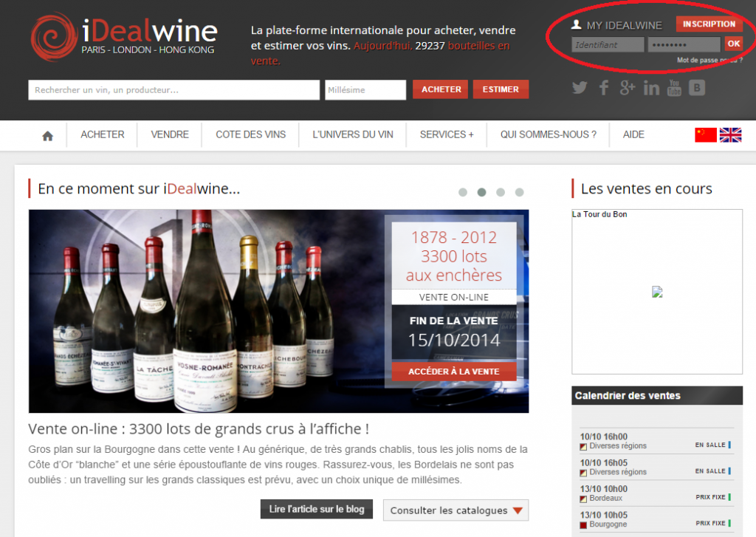The height and width of the screenshot is (537, 756).
Task: Click the INSCRIPTION button
Action: [x=709, y=24]
